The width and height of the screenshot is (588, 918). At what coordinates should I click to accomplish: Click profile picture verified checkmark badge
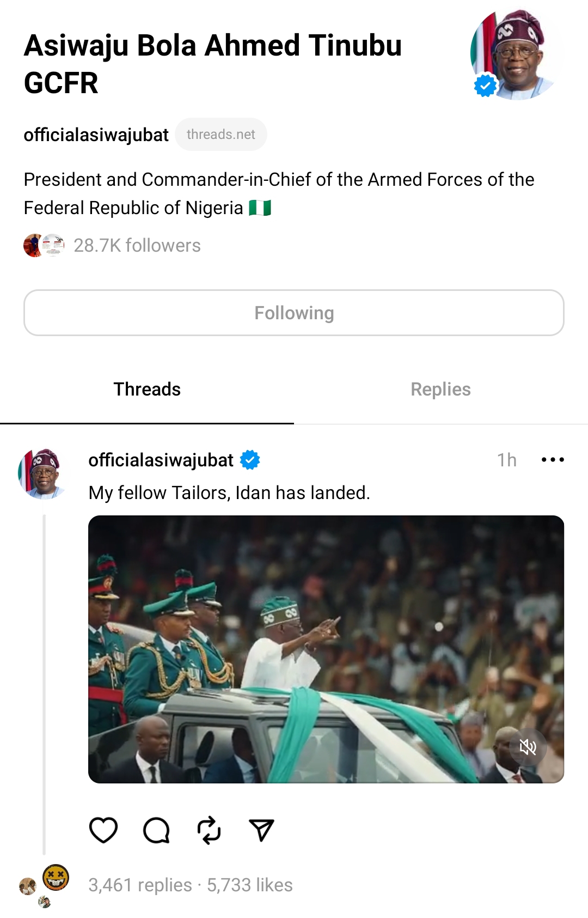coord(485,86)
